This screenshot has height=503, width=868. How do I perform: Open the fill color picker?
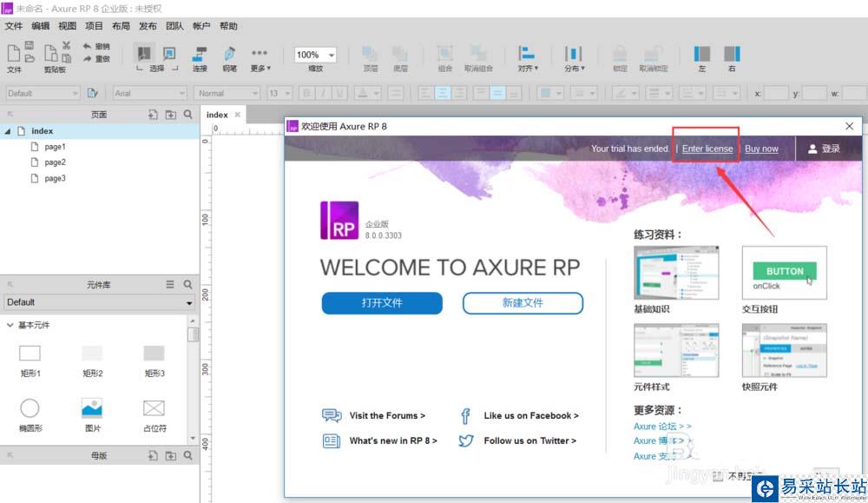coord(550,93)
